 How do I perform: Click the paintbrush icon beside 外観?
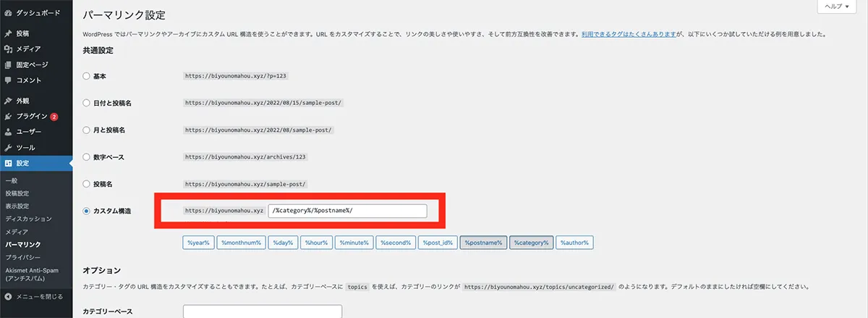tap(8, 101)
